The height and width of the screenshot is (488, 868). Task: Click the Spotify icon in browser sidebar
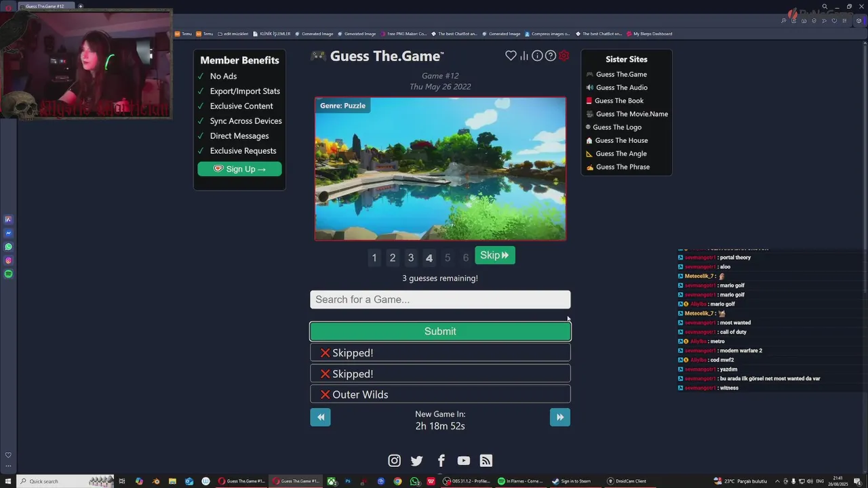[x=8, y=274]
